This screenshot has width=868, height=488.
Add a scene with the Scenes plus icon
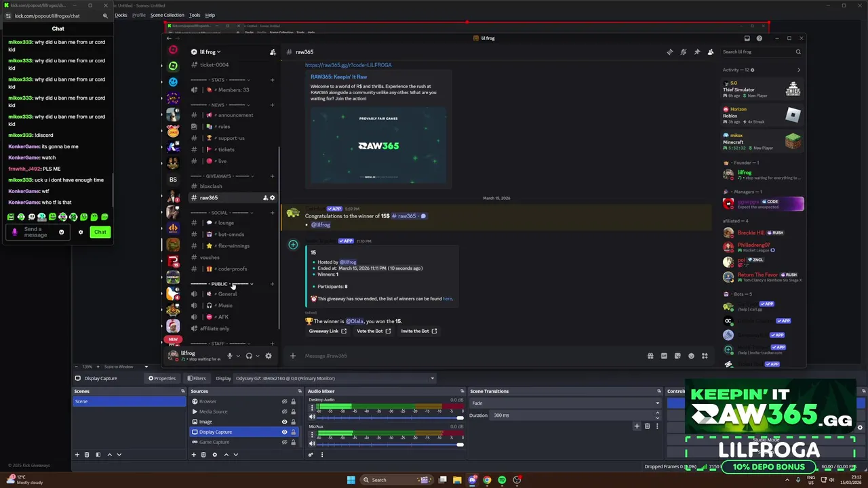[77, 455]
